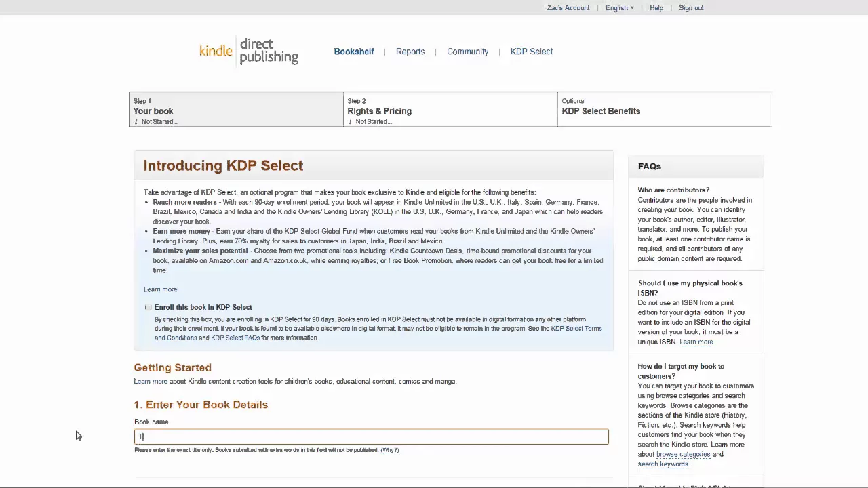
Task: Click the Kindle Direct Publishing logo
Action: [x=249, y=52]
